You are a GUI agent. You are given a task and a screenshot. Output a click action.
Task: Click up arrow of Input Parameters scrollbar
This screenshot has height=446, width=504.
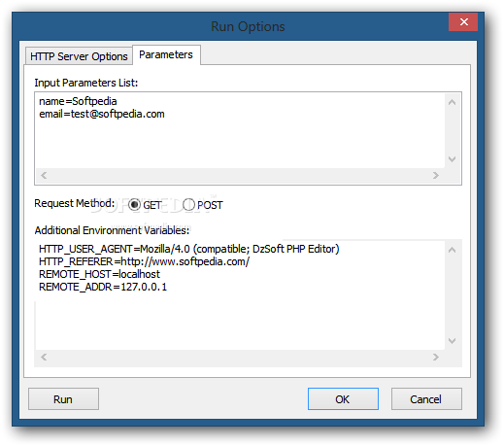[453, 102]
